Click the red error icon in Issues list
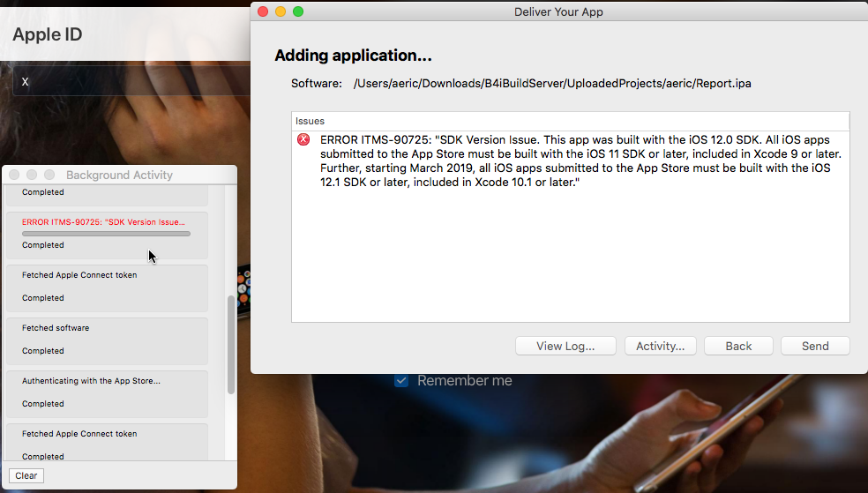This screenshot has width=868, height=493. [303, 139]
